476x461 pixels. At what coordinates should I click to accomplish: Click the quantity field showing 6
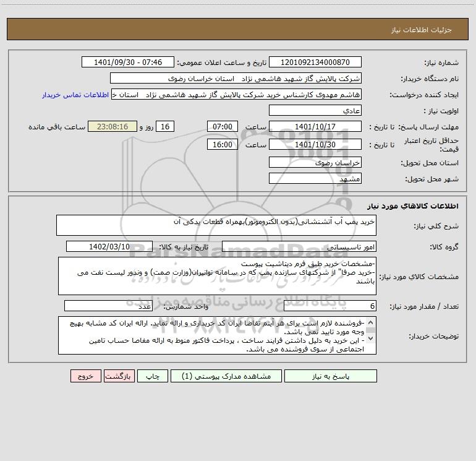coord(330,306)
